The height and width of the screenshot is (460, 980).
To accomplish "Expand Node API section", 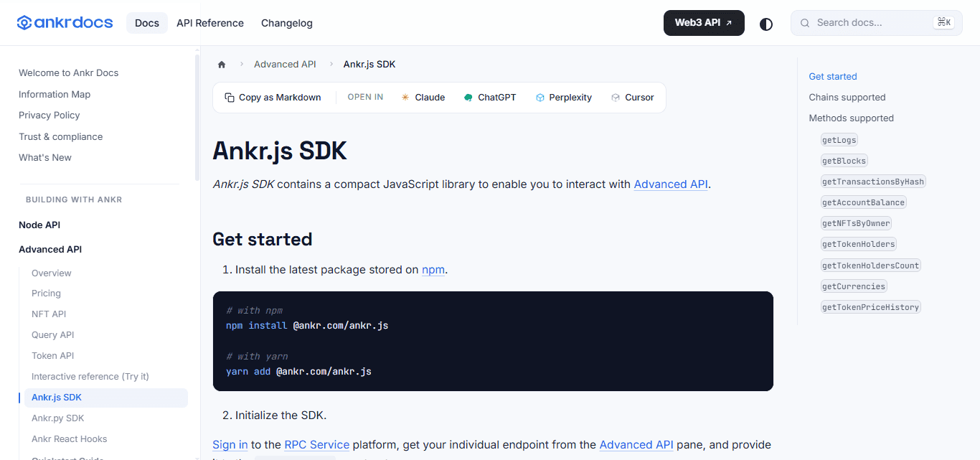I will pyautogui.click(x=39, y=225).
